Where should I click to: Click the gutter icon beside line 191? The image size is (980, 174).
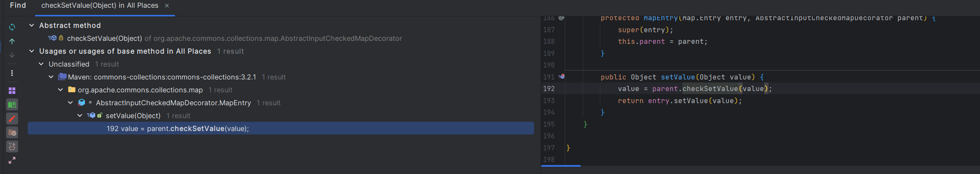pos(562,76)
